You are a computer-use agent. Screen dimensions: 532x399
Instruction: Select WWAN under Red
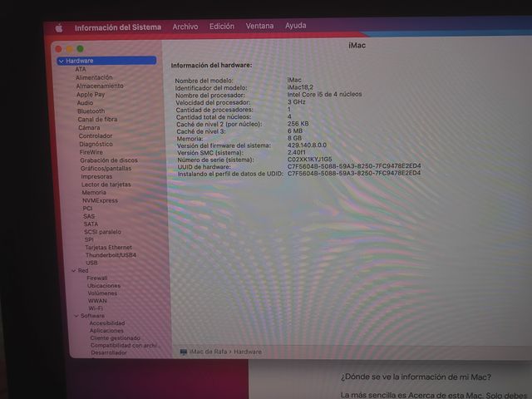pos(97,301)
